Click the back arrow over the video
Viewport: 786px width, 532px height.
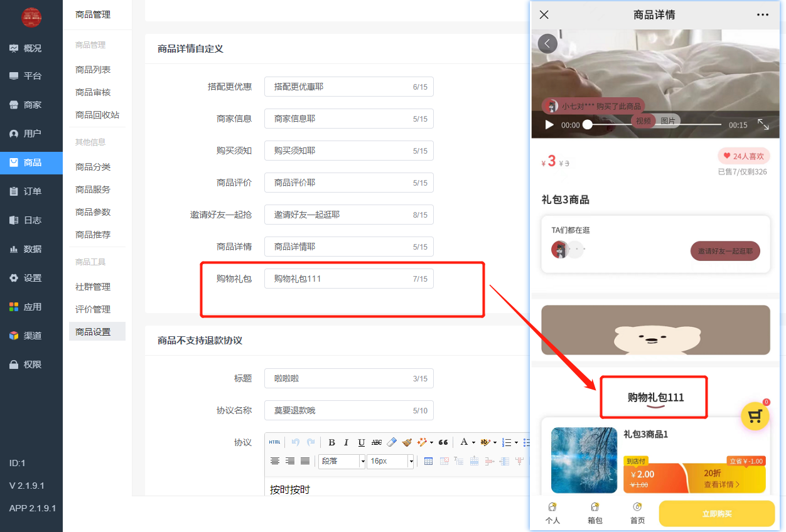pos(547,43)
